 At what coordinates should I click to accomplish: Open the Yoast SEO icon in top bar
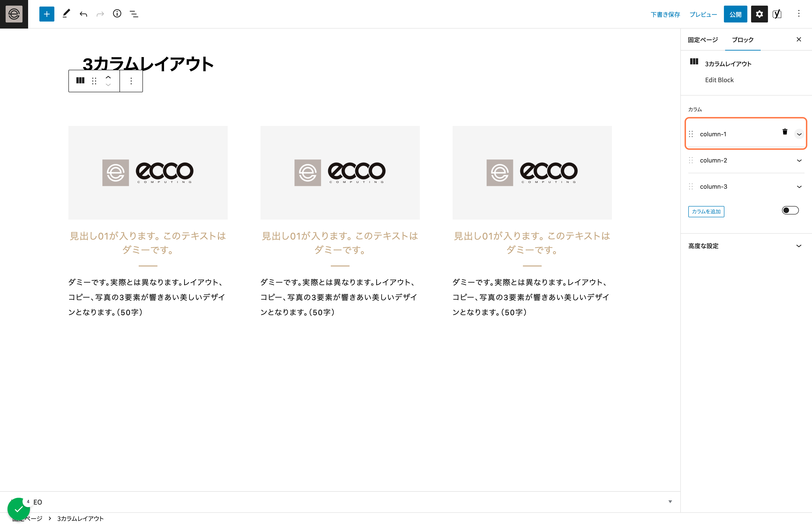coord(777,14)
